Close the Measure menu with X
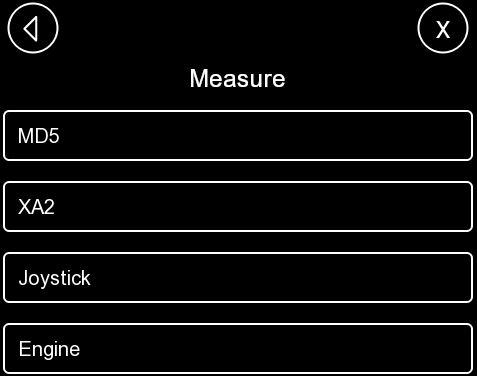 [x=443, y=28]
